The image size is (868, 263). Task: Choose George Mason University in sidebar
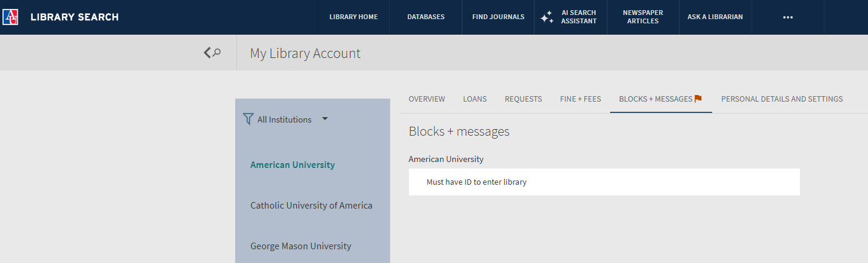coord(300,246)
